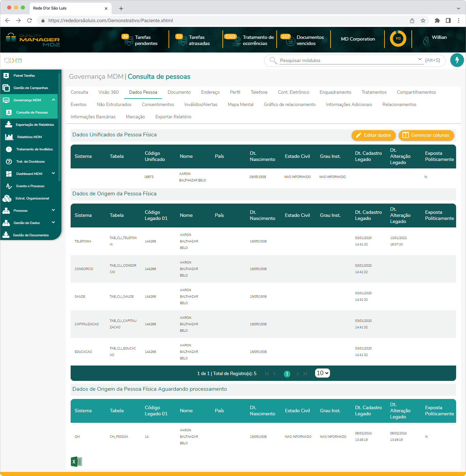Select page 1 in the pagination bar

tap(287, 374)
